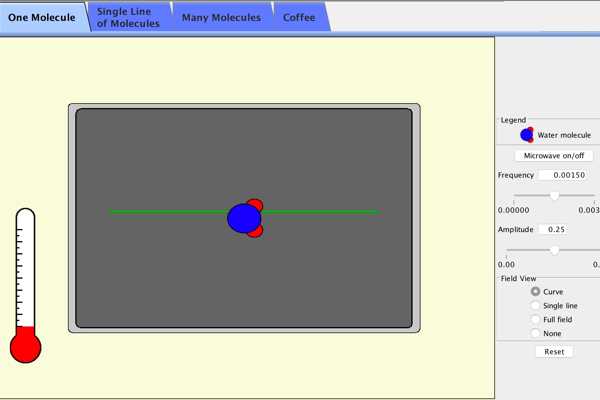Click the lower red hydrogen atom
The image size is (600, 400).
tap(255, 231)
